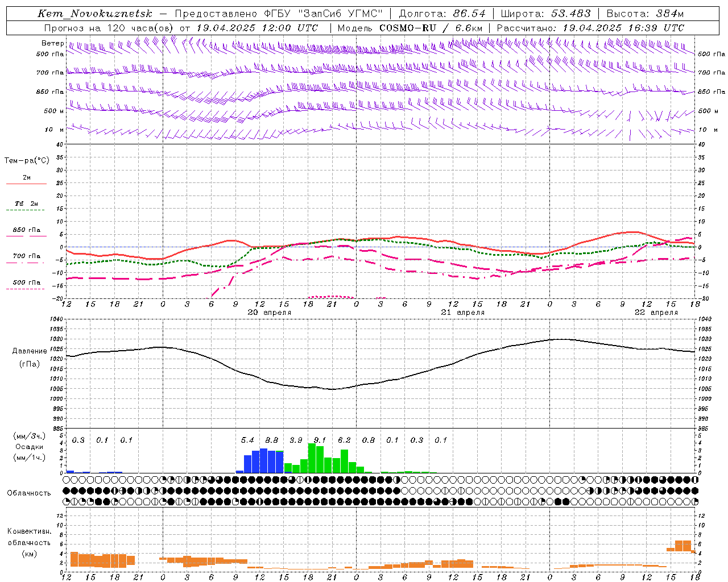This screenshot has height=582, width=728.
Task: Click the 500 м wind level label on the left
Action: click(54, 111)
